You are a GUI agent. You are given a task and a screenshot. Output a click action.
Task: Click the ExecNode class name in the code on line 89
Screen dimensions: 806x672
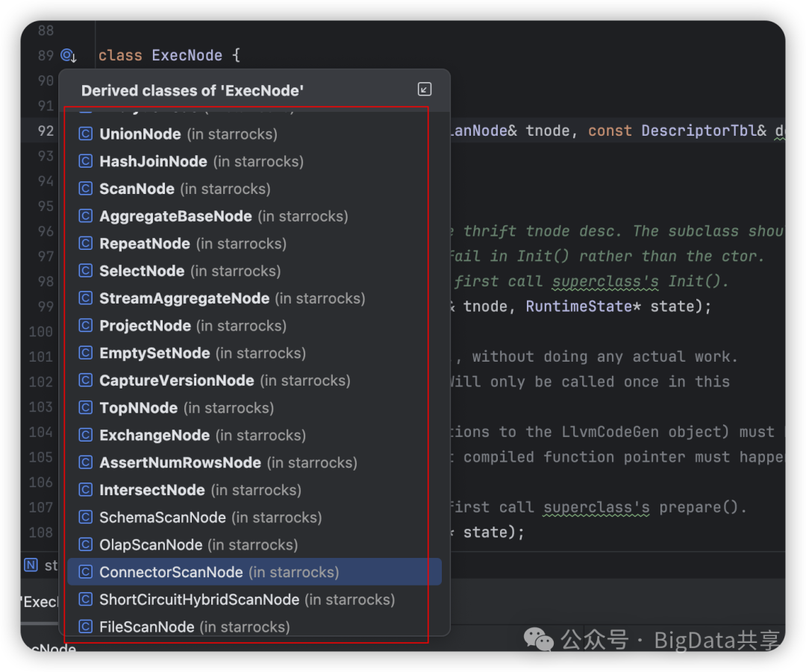tap(187, 55)
